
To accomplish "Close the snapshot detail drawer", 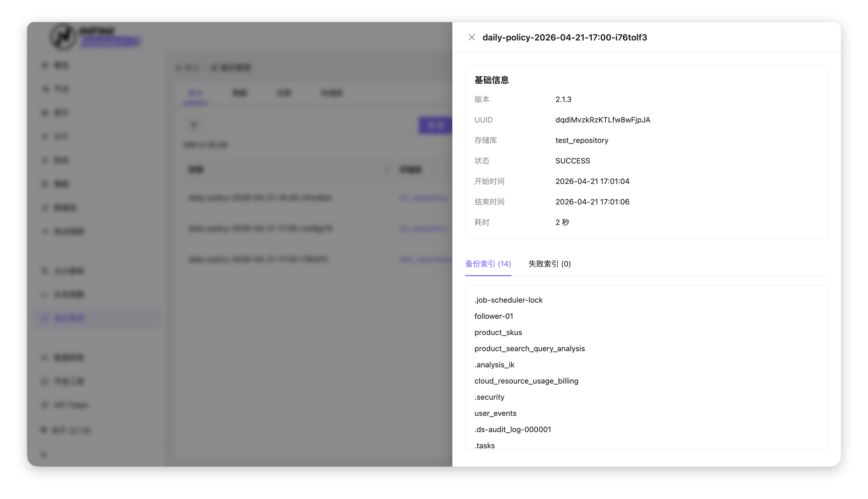I will click(x=472, y=37).
